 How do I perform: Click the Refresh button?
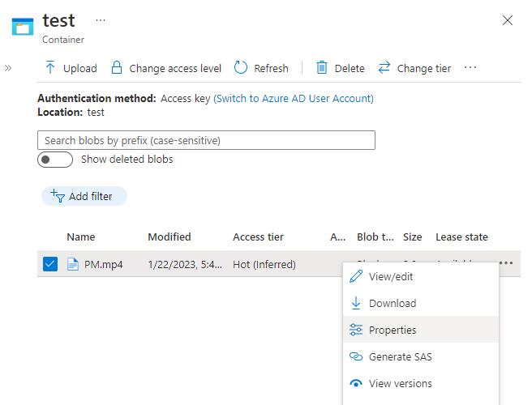[261, 68]
